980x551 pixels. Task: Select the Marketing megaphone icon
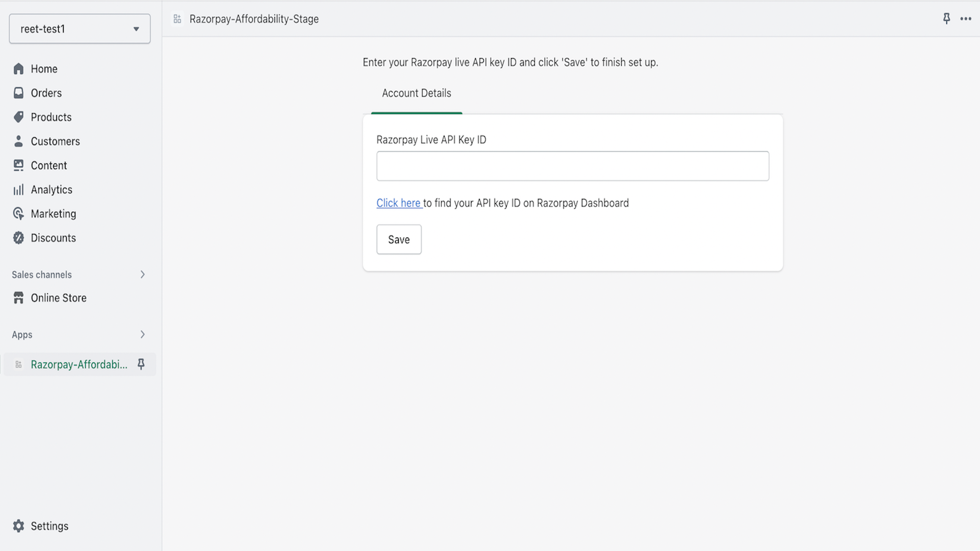[x=18, y=214]
